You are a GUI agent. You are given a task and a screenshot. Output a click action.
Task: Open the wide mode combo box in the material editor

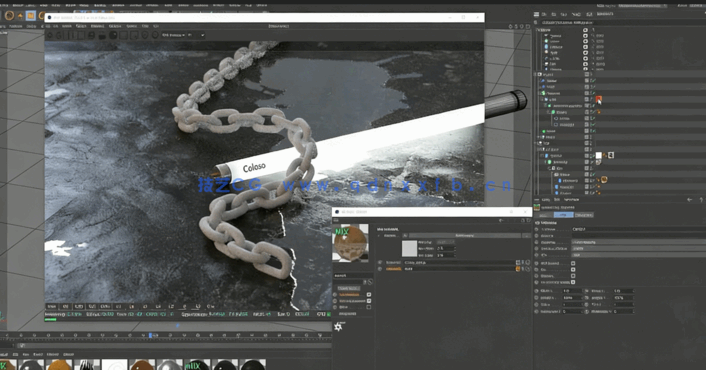click(x=465, y=235)
